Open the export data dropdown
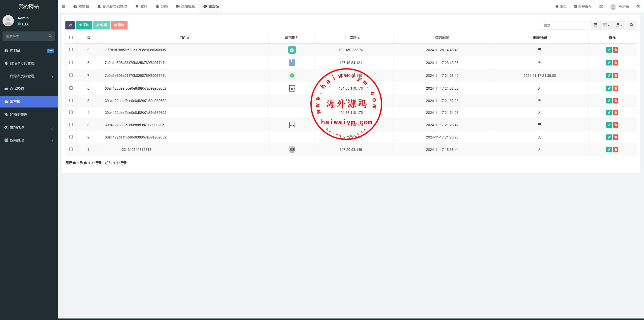 coord(619,25)
